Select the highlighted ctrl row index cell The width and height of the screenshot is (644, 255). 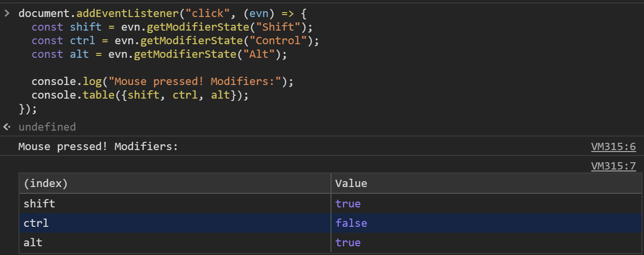pyautogui.click(x=36, y=223)
